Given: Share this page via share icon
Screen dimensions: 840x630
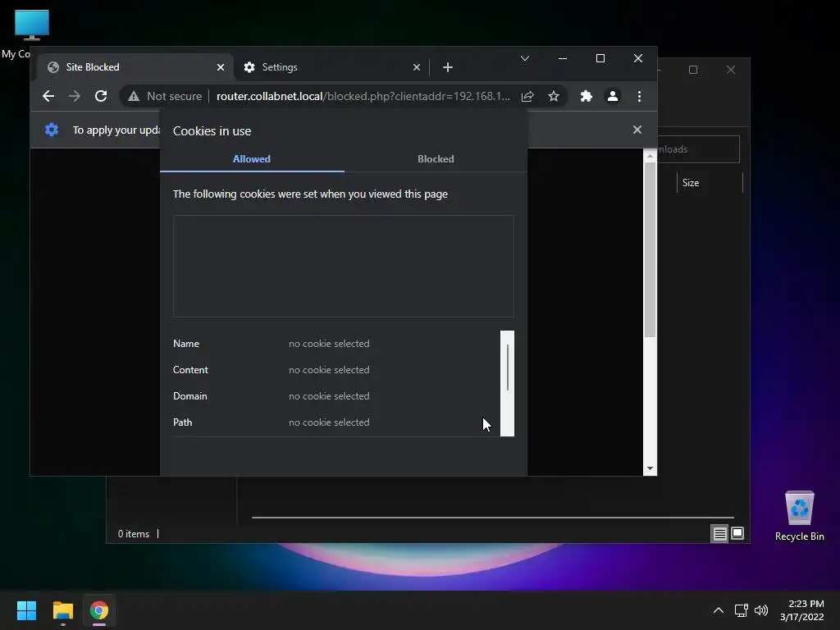Looking at the screenshot, I should tap(527, 97).
